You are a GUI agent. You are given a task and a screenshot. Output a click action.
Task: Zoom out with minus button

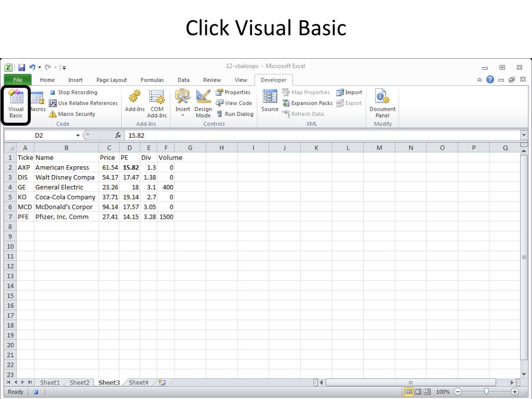(x=458, y=392)
